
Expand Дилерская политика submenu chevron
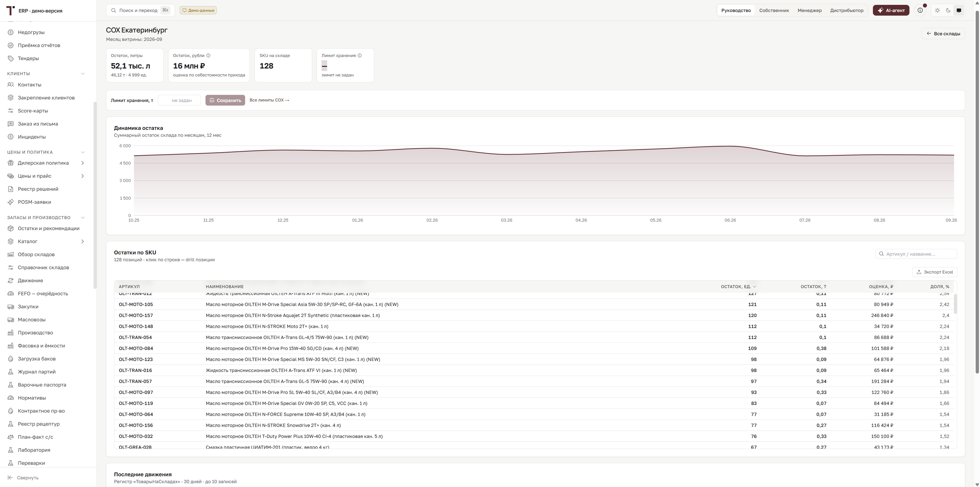point(83,163)
